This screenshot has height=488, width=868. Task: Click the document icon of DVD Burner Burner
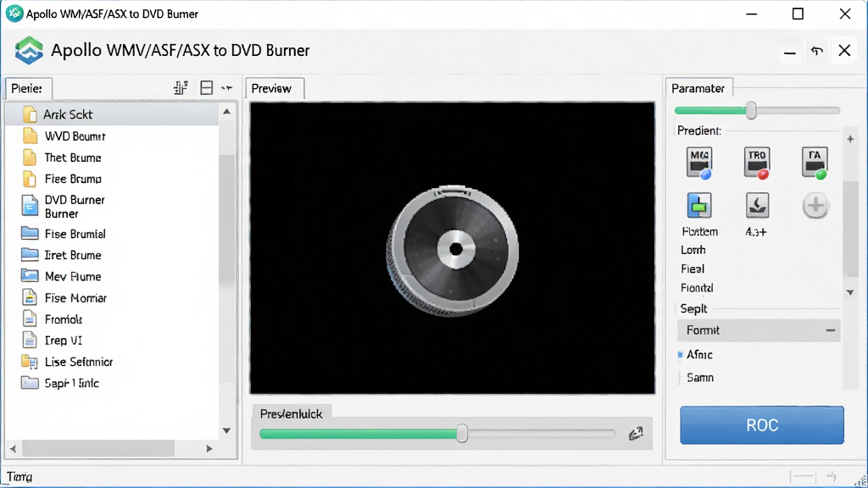30,206
